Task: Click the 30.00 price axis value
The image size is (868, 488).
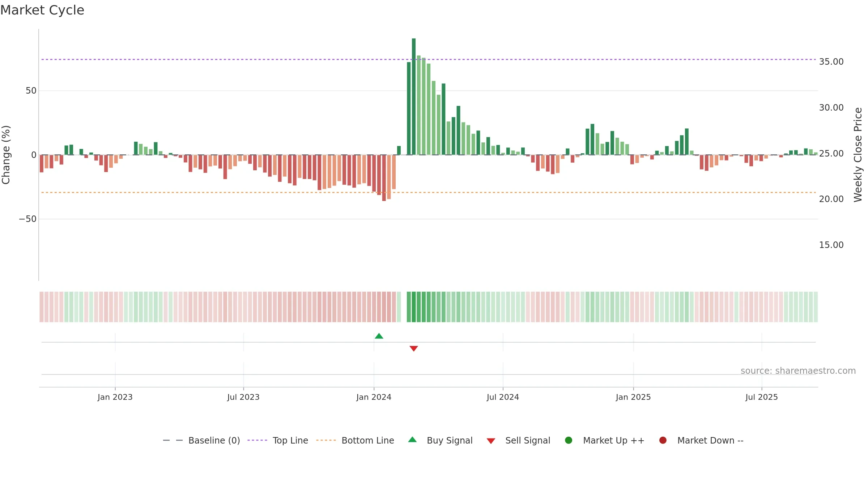Action: pos(831,108)
